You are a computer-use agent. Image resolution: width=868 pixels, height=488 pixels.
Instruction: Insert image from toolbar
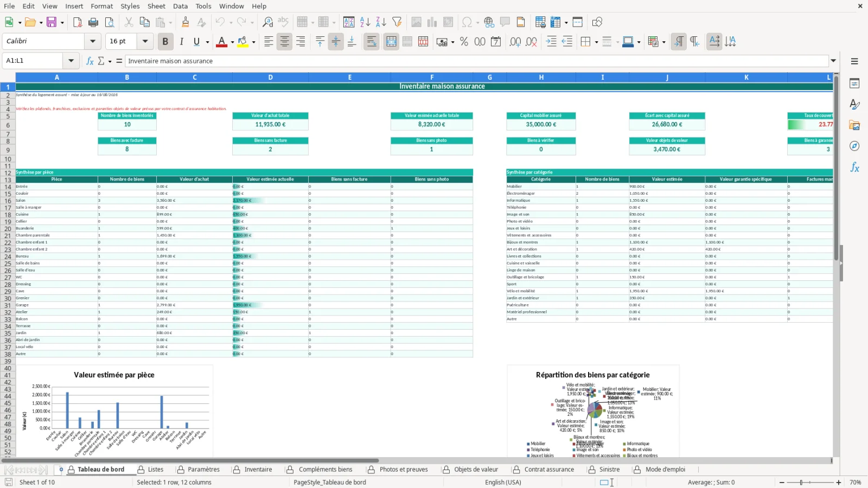[416, 22]
